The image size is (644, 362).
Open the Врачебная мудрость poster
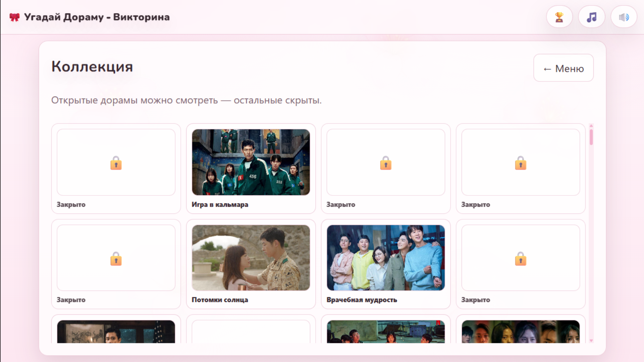point(386,257)
